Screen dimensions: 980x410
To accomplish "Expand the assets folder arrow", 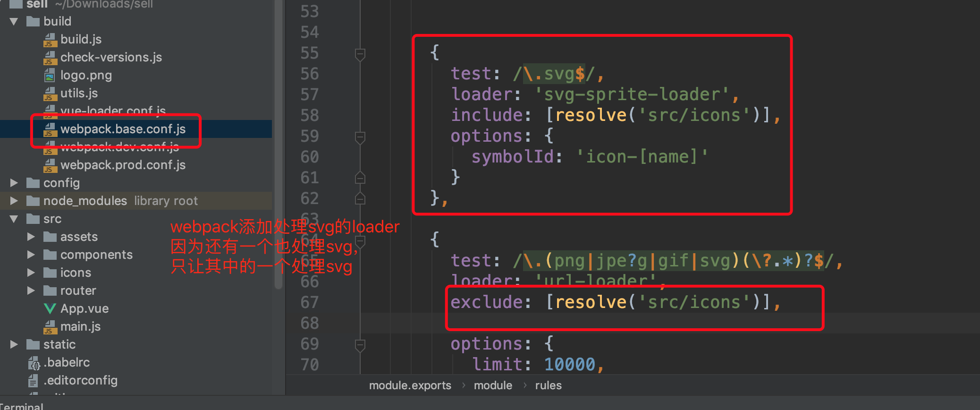I will coord(31,237).
